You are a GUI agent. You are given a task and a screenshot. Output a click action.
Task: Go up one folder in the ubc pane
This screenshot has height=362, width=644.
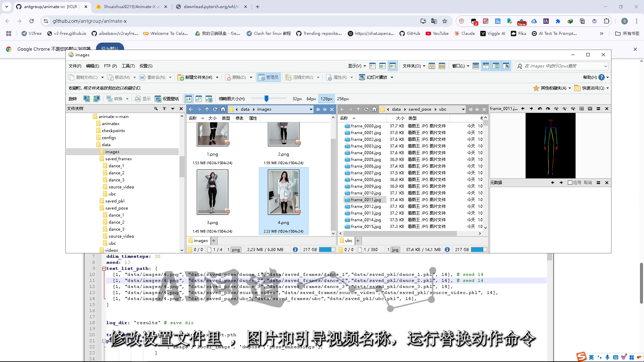(x=358, y=109)
